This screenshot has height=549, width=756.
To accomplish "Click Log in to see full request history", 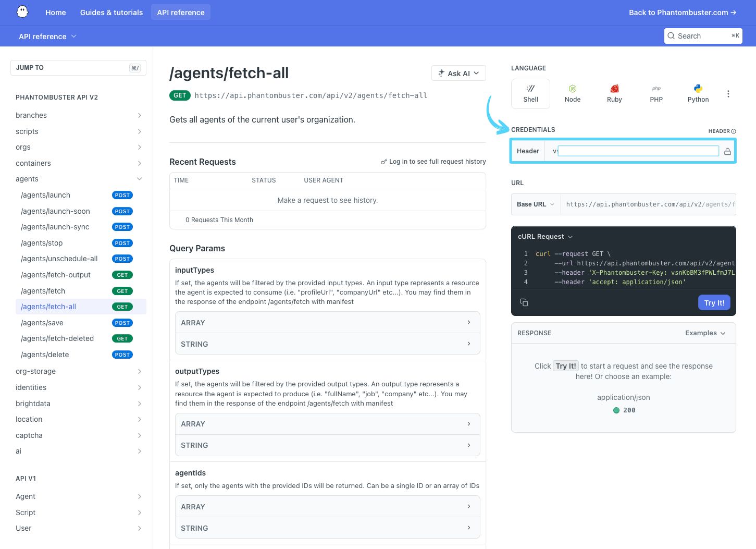I will (x=433, y=162).
